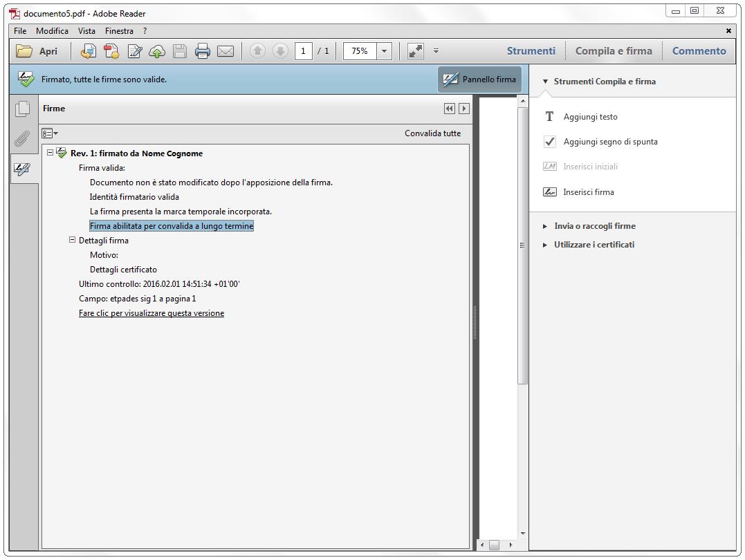This screenshot has width=745, height=560.
Task: Open the zoom level dropdown
Action: [x=384, y=51]
